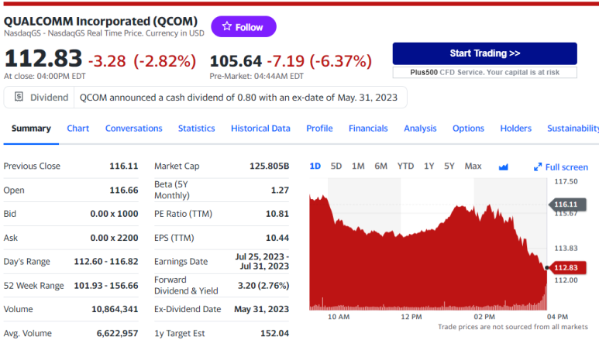Screen dimensions: 599x364
Task: Click the Start Trading button
Action: (x=485, y=53)
